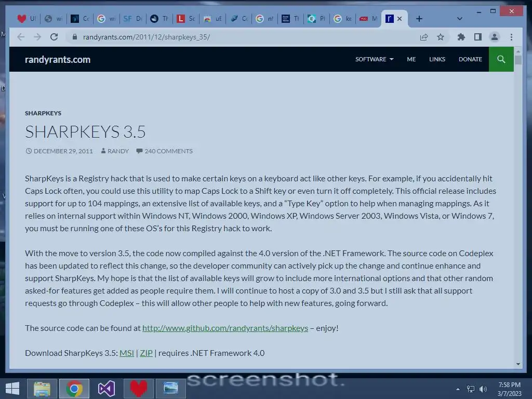Open the Chrome profile menu
This screenshot has height=399, width=532.
pos(495,37)
